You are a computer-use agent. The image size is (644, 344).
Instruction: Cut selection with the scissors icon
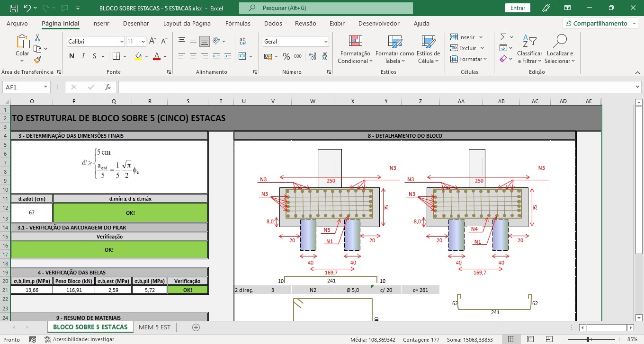tap(37, 38)
